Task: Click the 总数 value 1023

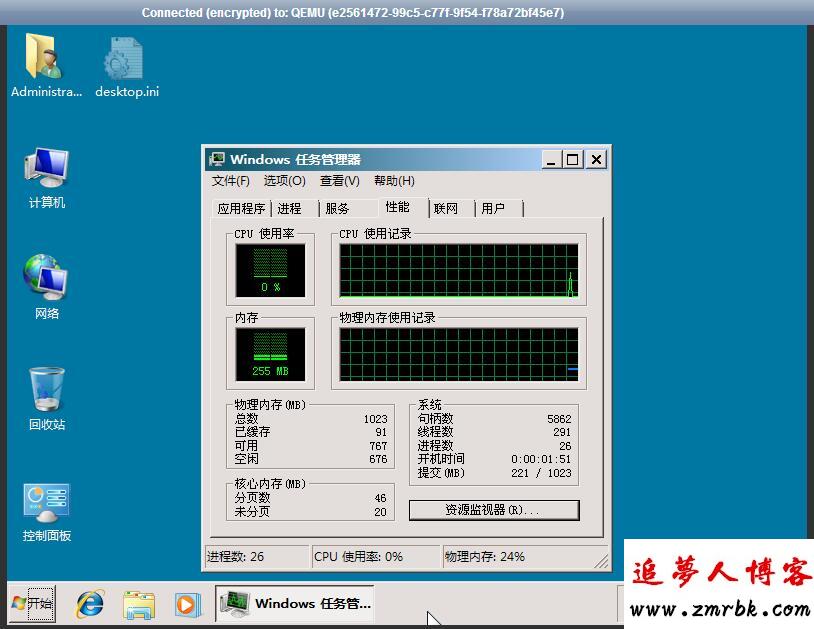Action: 375,419
